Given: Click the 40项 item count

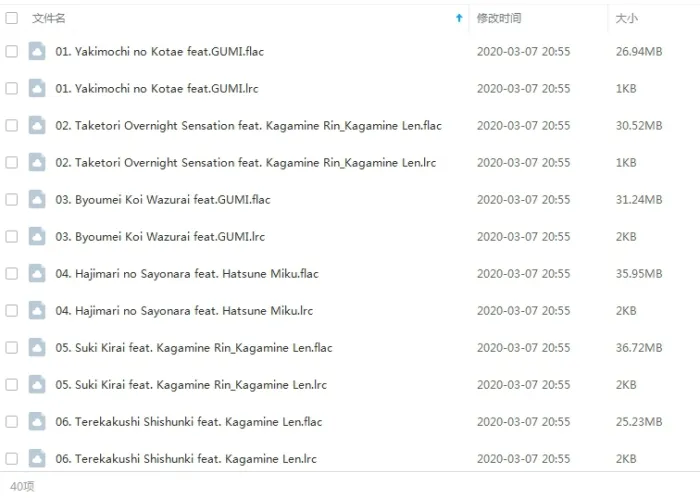Looking at the screenshot, I should [22, 486].
